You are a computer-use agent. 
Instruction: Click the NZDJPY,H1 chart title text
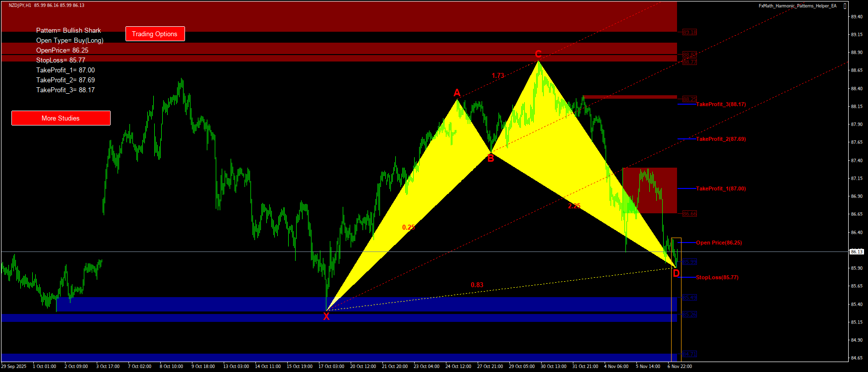point(20,5)
